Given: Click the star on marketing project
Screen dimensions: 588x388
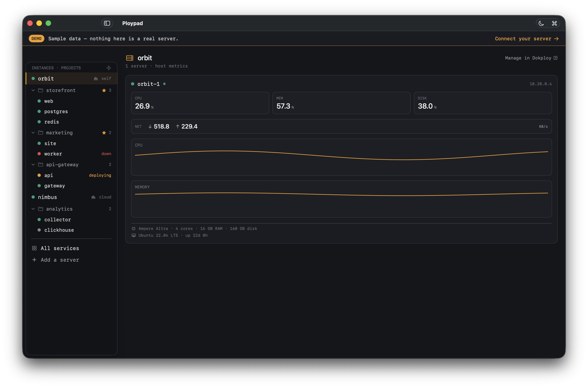Looking at the screenshot, I should coord(104,133).
